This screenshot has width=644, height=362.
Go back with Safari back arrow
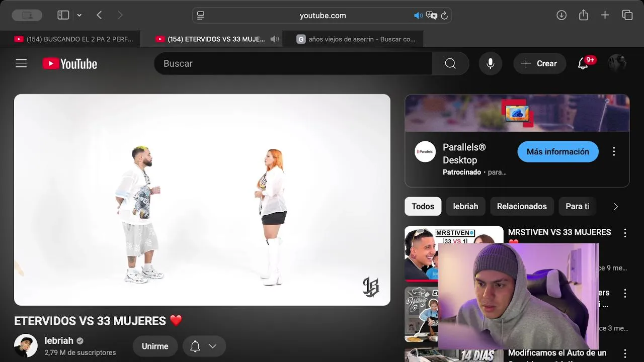tap(99, 15)
